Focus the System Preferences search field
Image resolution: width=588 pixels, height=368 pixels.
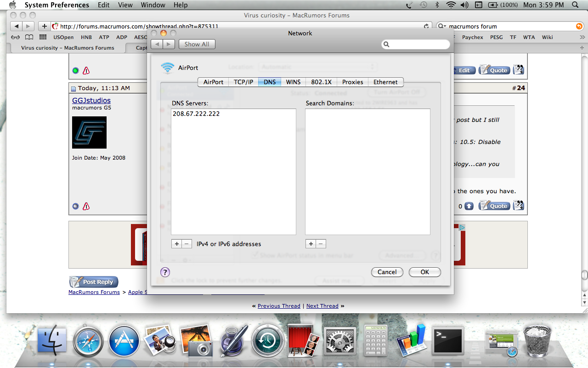coord(416,44)
